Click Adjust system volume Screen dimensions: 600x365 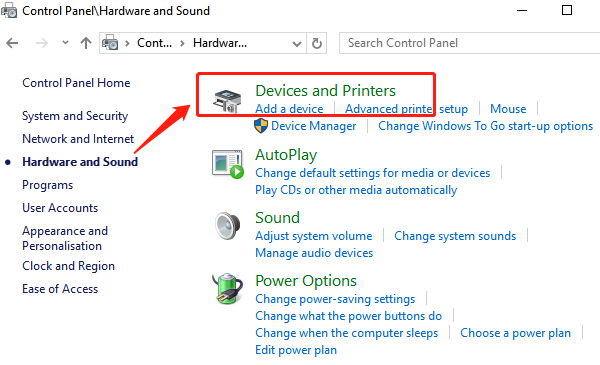(314, 236)
